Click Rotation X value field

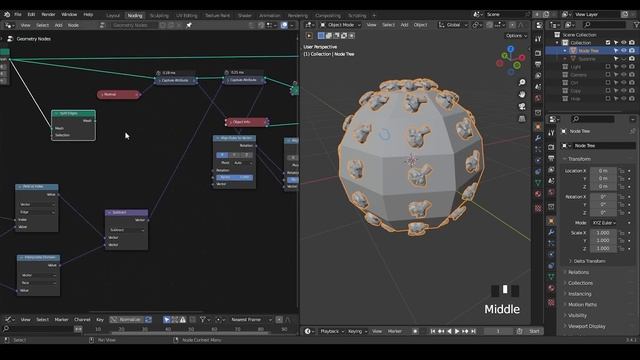(603, 197)
